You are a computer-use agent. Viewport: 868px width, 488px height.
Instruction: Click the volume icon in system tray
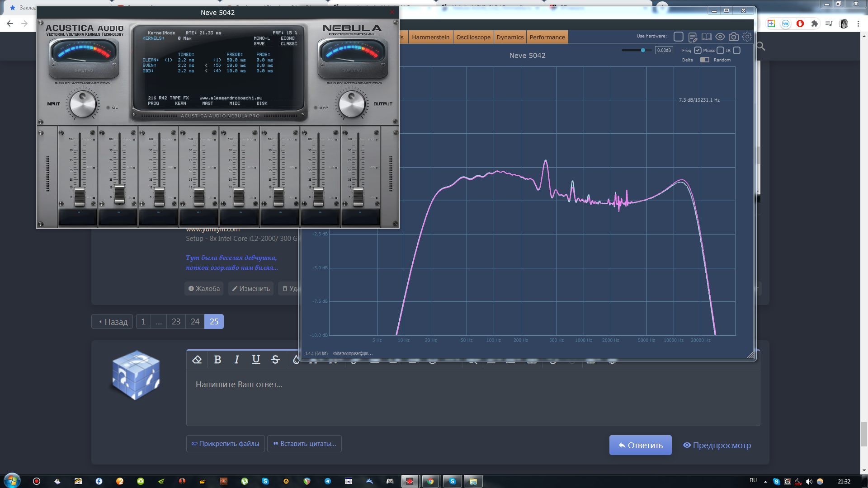(x=809, y=482)
